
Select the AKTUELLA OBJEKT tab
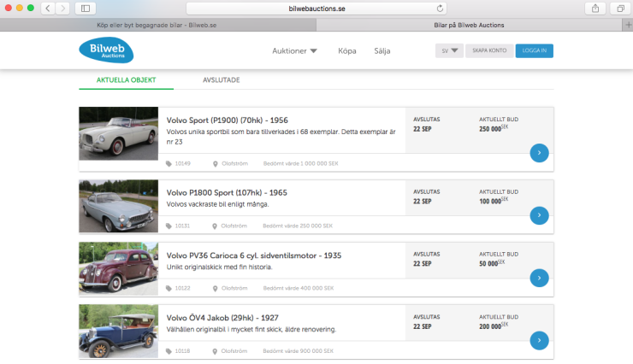[126, 79]
